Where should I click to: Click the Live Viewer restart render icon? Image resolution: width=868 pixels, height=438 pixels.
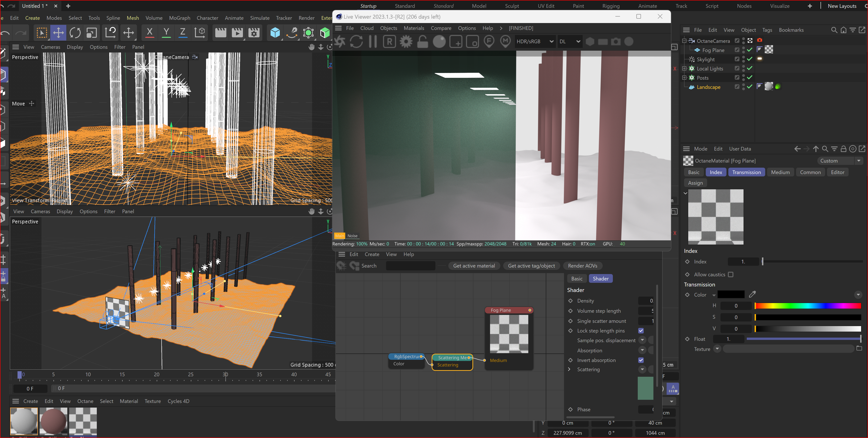point(356,42)
